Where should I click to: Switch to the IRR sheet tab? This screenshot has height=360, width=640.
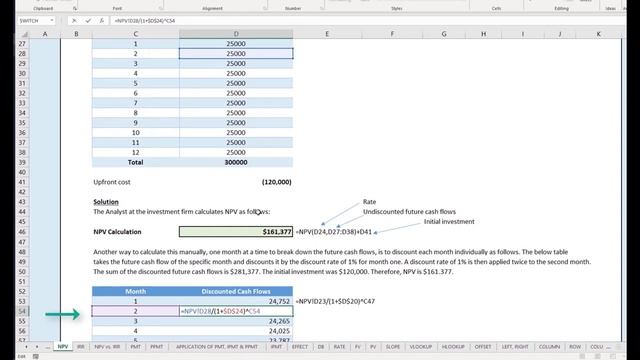coord(80,347)
